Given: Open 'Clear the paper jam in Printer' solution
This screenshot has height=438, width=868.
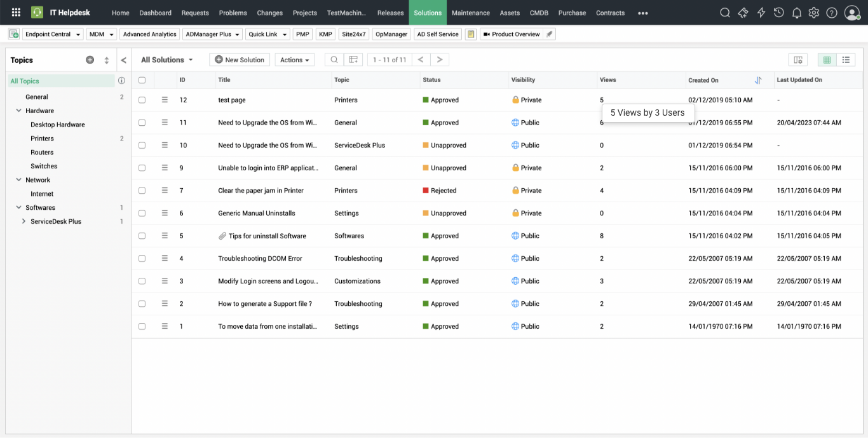Looking at the screenshot, I should [x=261, y=191].
